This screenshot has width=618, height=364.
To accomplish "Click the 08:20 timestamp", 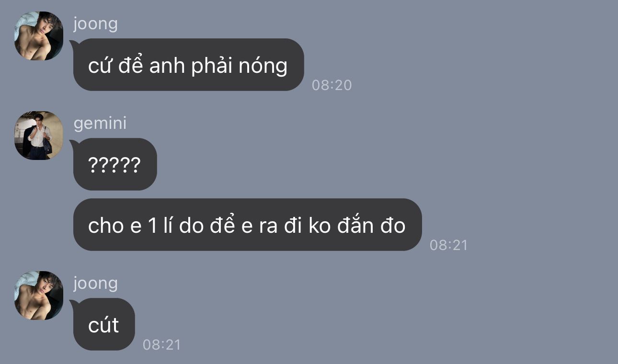I will click(332, 85).
